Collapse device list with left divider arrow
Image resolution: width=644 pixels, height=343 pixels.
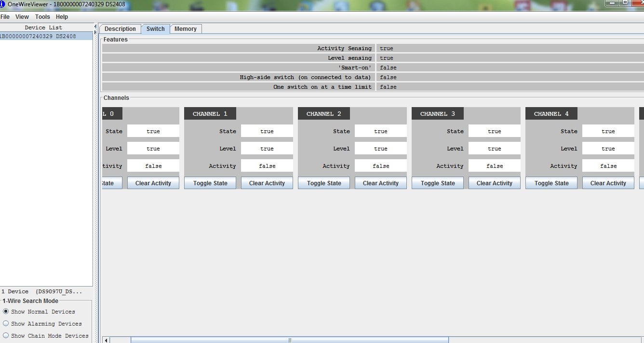click(x=95, y=27)
